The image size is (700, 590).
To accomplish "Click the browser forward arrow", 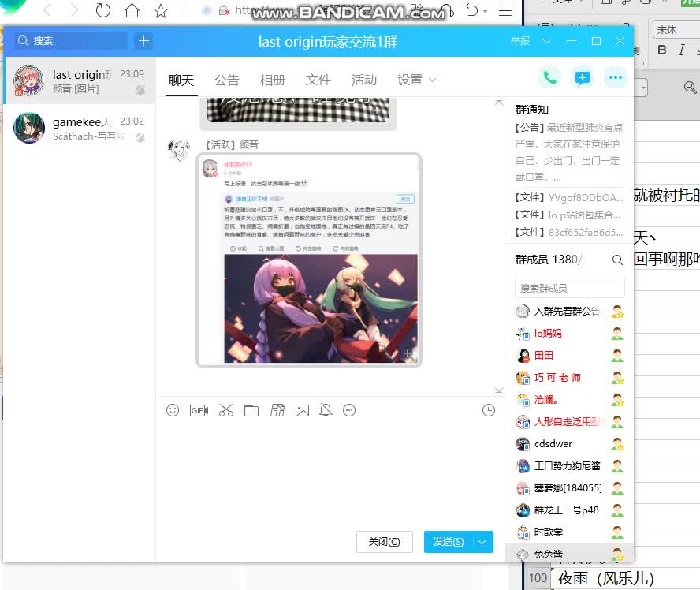I will click(75, 9).
